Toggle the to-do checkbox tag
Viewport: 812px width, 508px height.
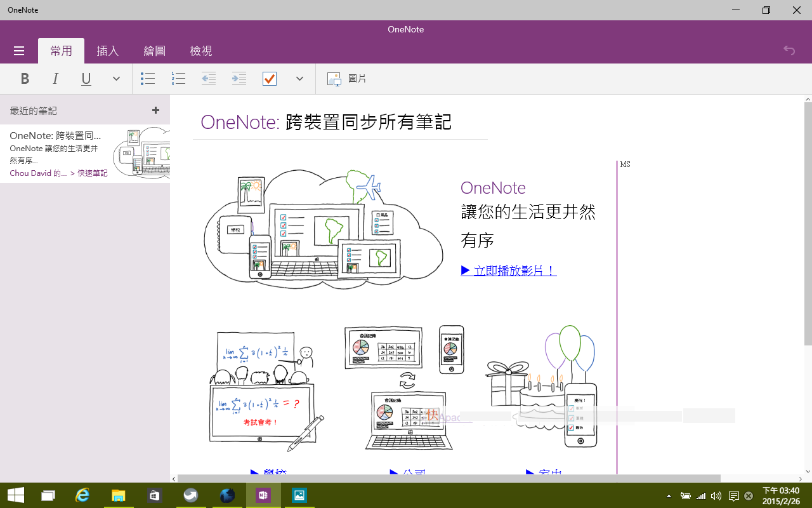tap(270, 79)
